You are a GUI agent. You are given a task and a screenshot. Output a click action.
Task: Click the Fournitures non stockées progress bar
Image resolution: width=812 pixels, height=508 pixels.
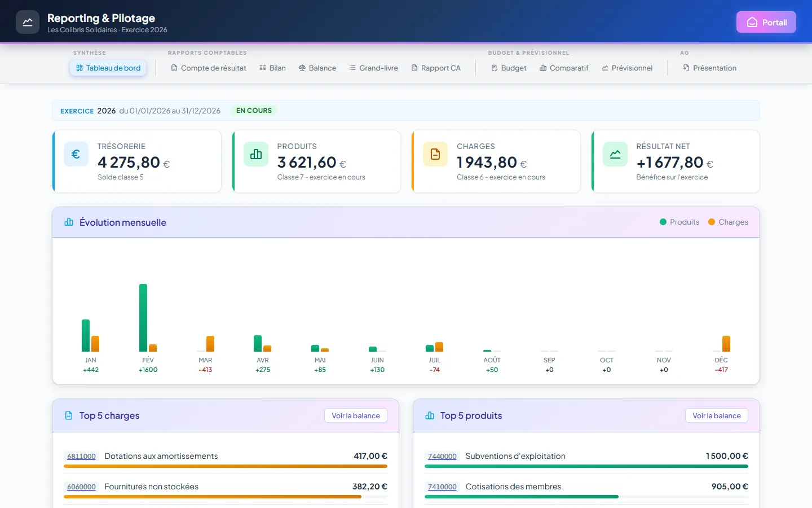pyautogui.click(x=226, y=497)
